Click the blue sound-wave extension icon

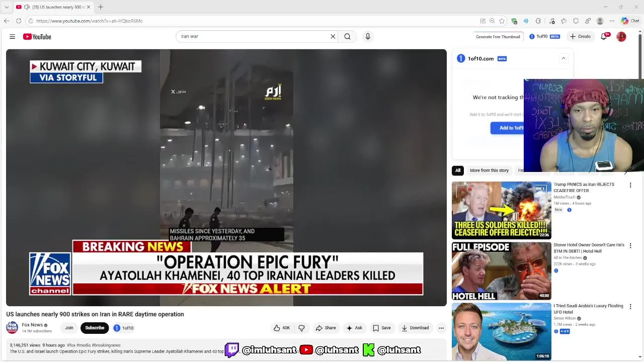point(526,21)
